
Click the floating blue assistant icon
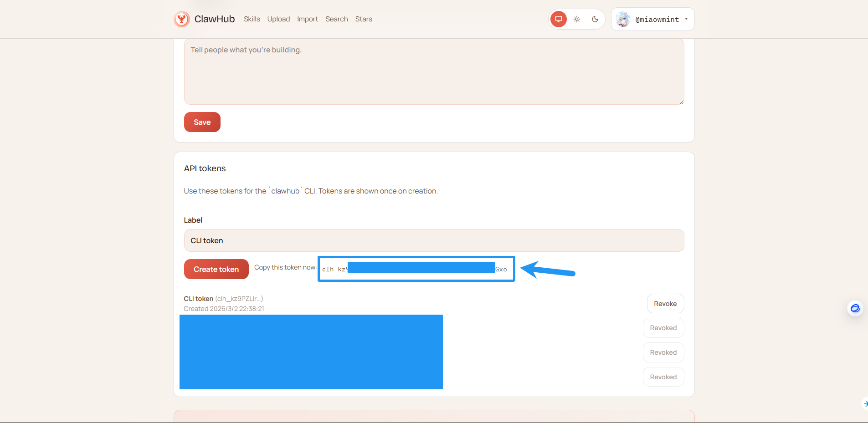pos(855,308)
